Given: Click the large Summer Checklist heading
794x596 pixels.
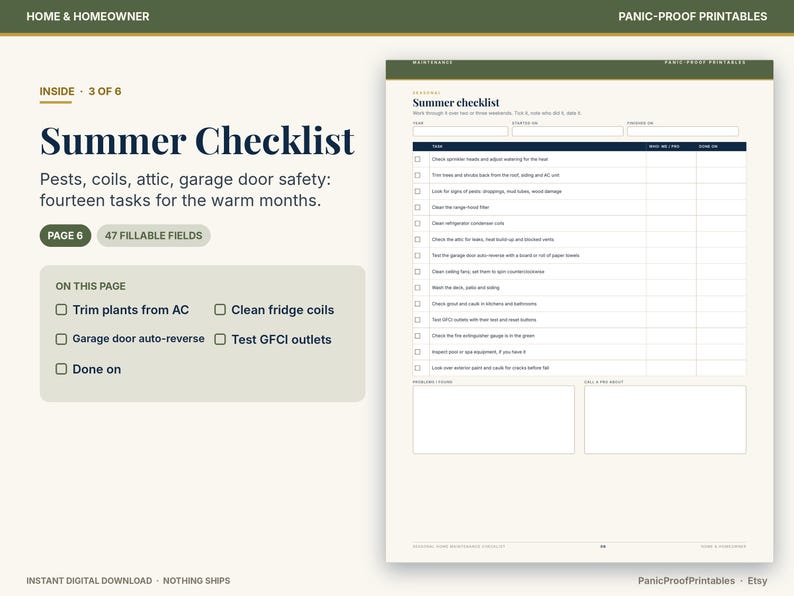Looking at the screenshot, I should [197, 141].
